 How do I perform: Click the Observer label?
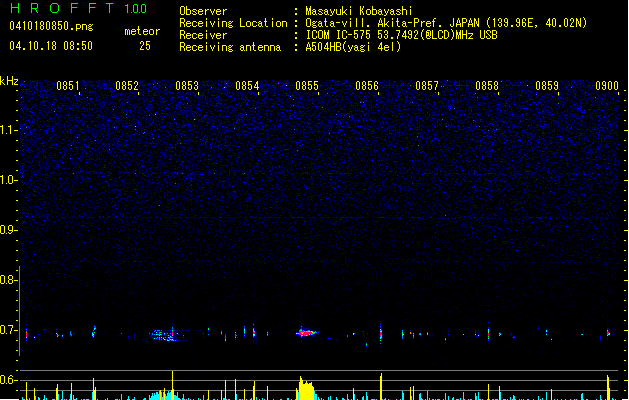click(203, 11)
